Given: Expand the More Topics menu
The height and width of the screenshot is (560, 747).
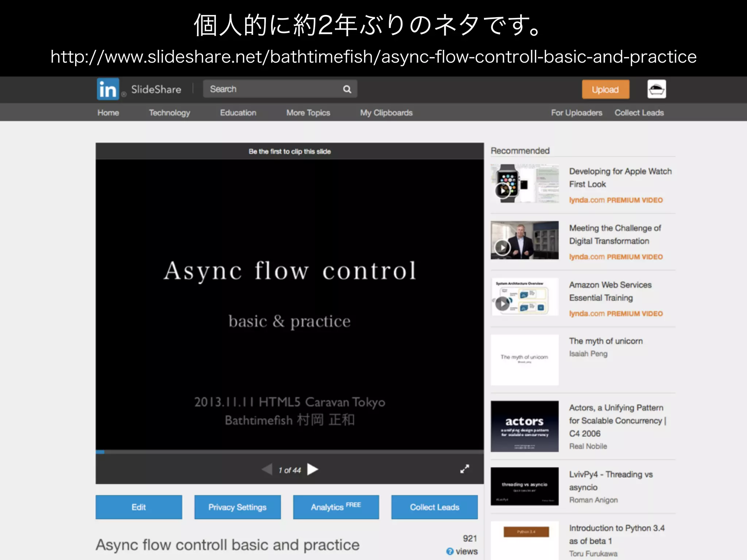Looking at the screenshot, I should pyautogui.click(x=308, y=113).
